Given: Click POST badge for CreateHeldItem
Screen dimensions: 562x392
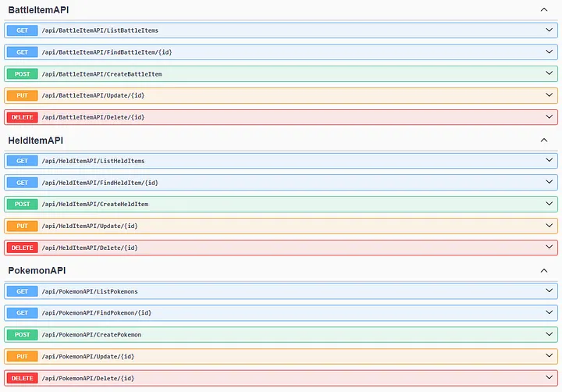Looking at the screenshot, I should coord(22,204).
